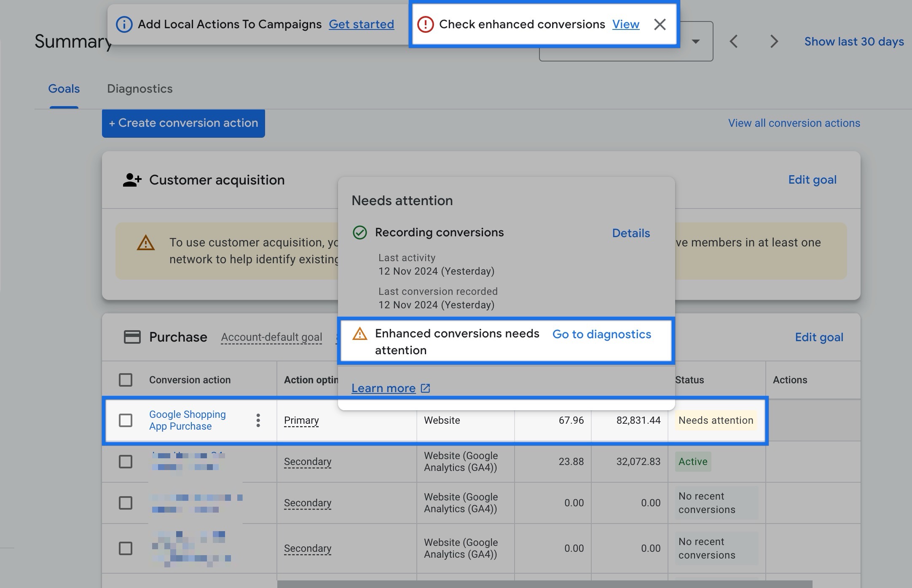Click the red alert icon in notification
This screenshot has height=588, width=912.
425,24
